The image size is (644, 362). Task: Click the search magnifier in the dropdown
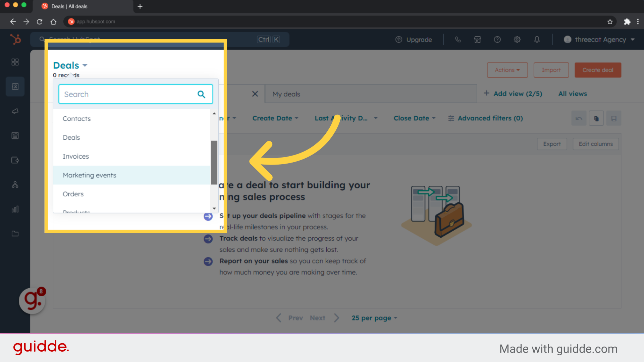click(x=201, y=94)
